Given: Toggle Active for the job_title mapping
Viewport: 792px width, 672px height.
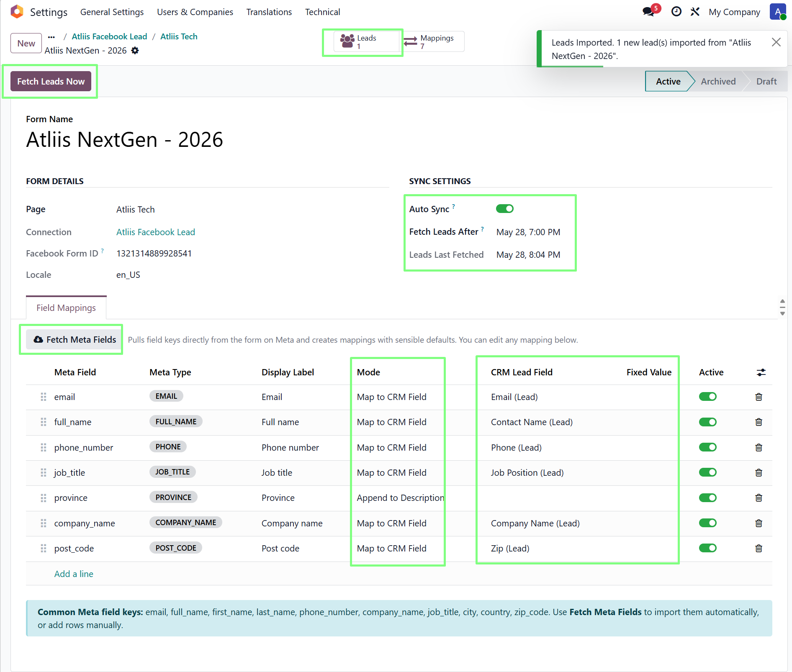Looking at the screenshot, I should [x=707, y=472].
